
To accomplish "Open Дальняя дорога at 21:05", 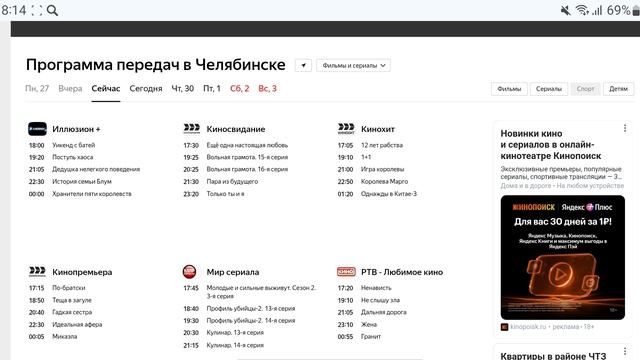I will click(x=384, y=312).
